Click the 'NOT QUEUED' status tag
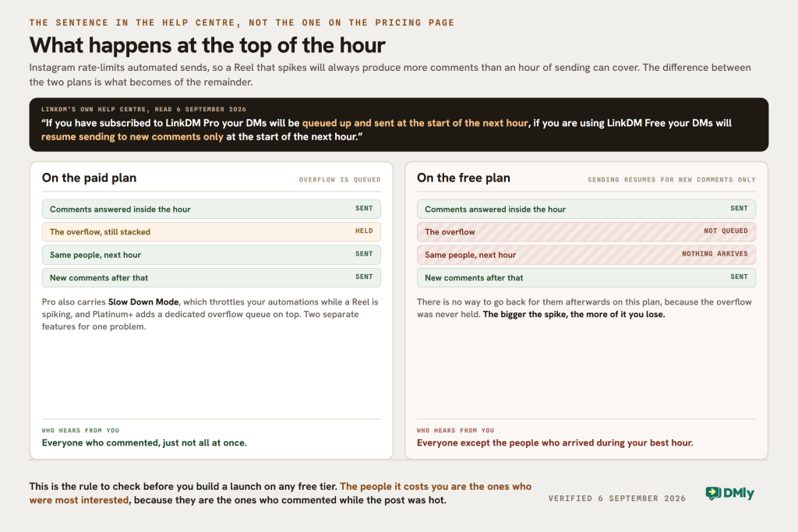The height and width of the screenshot is (532, 798). point(726,231)
